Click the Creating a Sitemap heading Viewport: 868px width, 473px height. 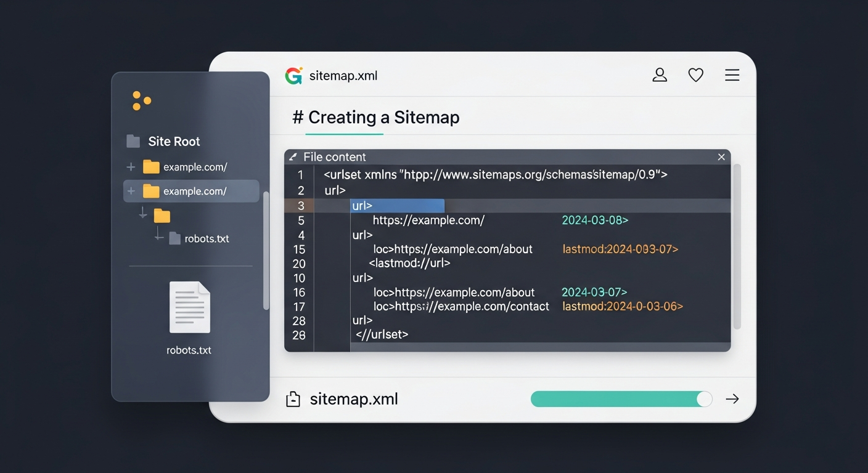(376, 118)
